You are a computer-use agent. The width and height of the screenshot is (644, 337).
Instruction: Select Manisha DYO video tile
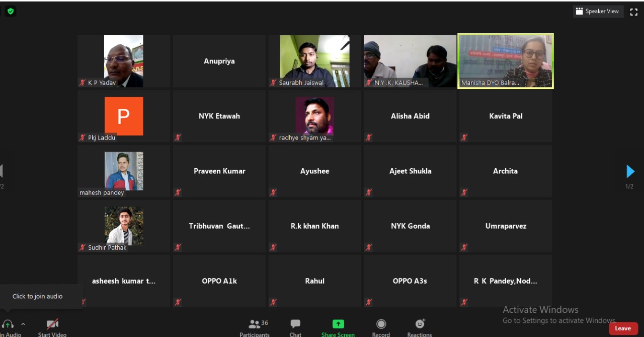pos(506,61)
